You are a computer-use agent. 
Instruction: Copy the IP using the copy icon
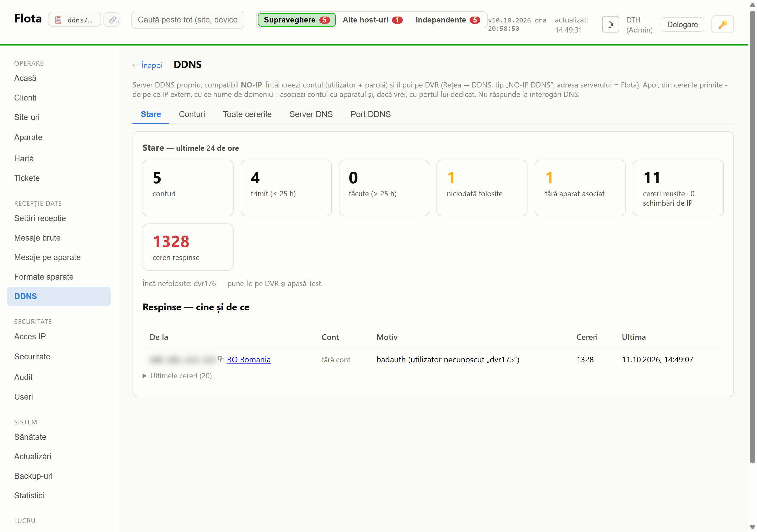click(x=221, y=359)
